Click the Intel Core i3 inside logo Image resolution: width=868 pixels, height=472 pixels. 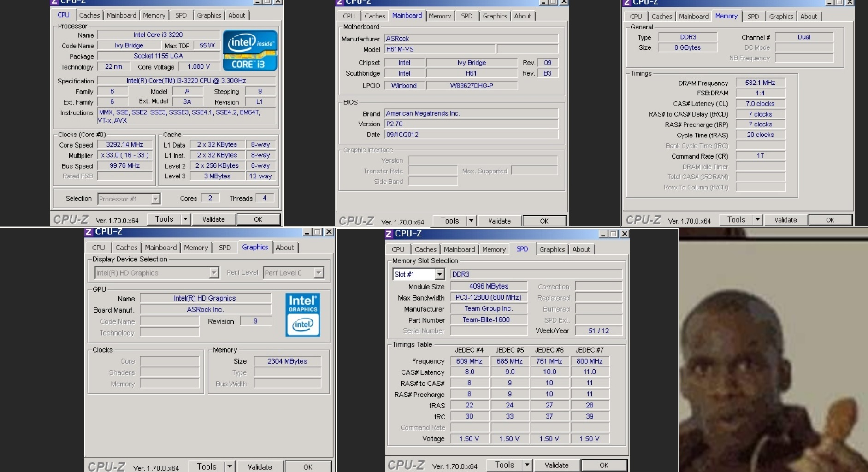coord(249,50)
